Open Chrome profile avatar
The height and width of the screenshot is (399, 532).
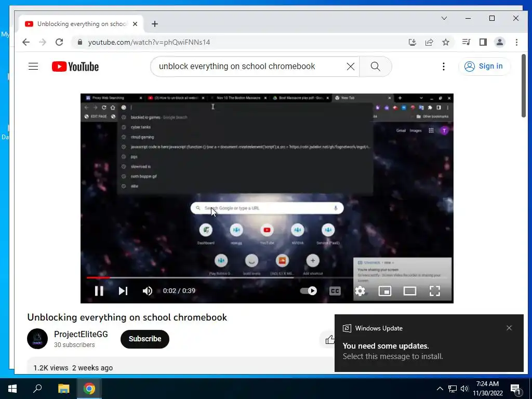coord(500,42)
